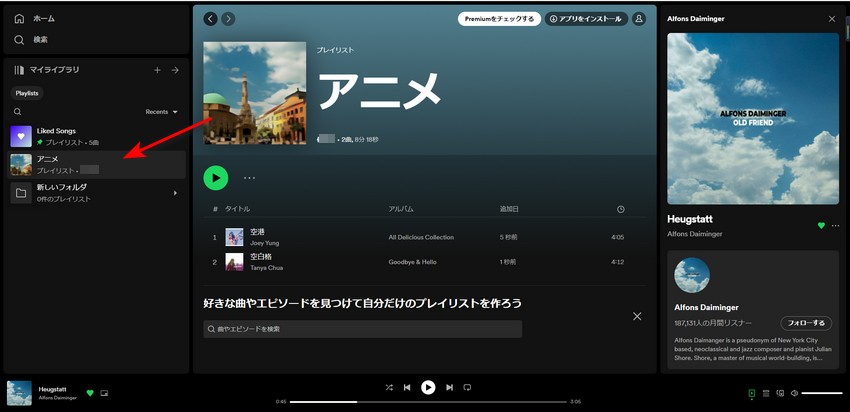Click アプリをインストール button
The width and height of the screenshot is (850, 412).
587,19
